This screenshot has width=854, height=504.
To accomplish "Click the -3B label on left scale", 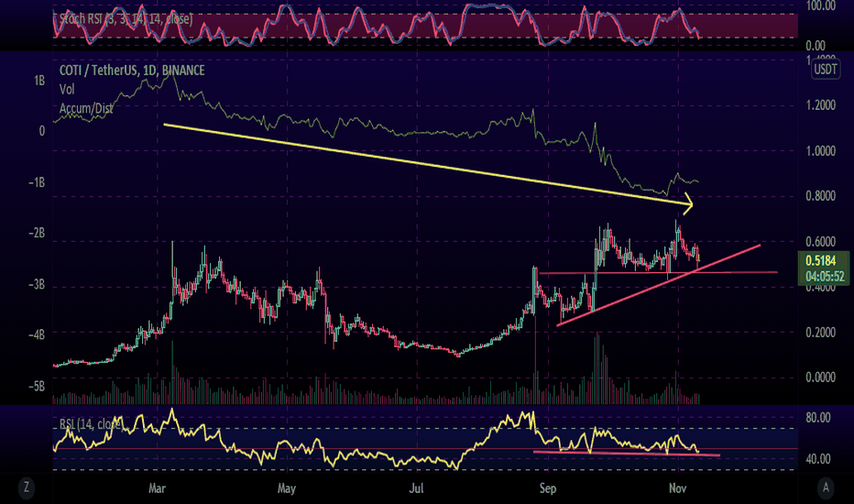I will click(37, 285).
